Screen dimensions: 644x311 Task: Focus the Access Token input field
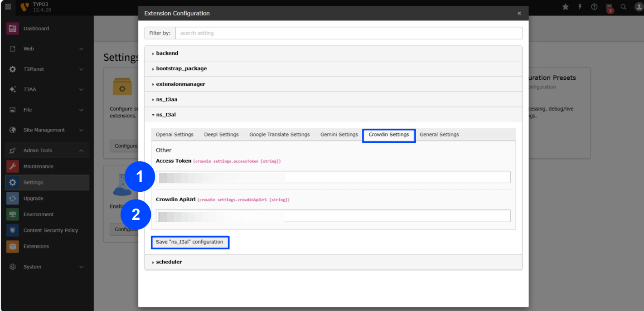tap(333, 177)
